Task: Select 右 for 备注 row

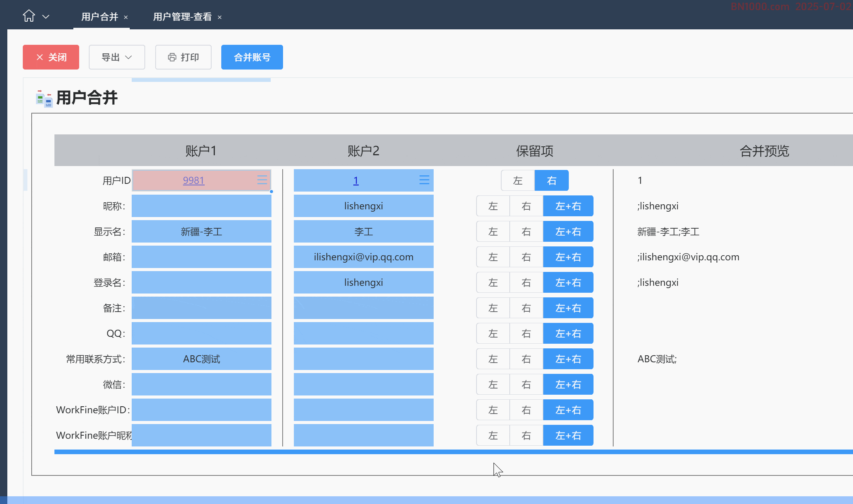Action: click(526, 308)
